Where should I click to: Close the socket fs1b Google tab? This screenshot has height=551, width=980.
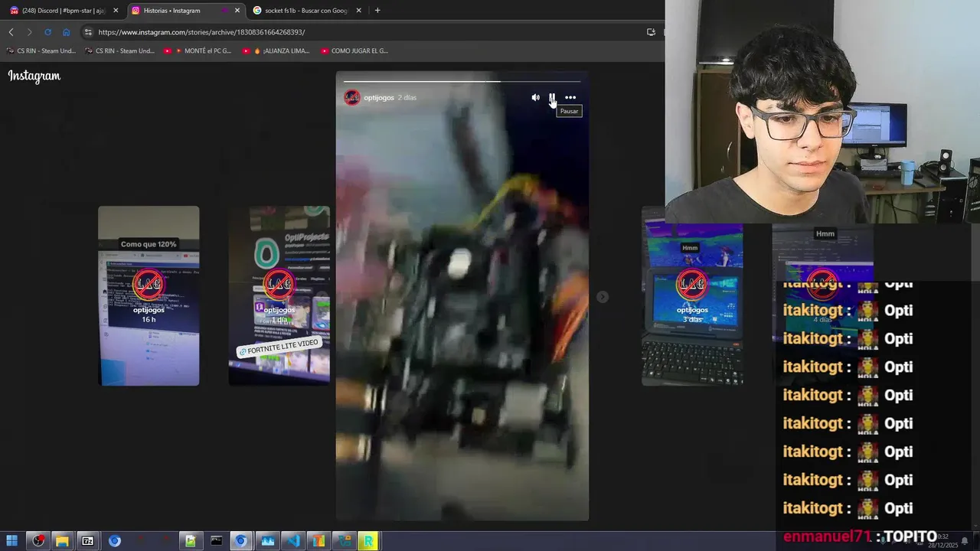point(358,11)
